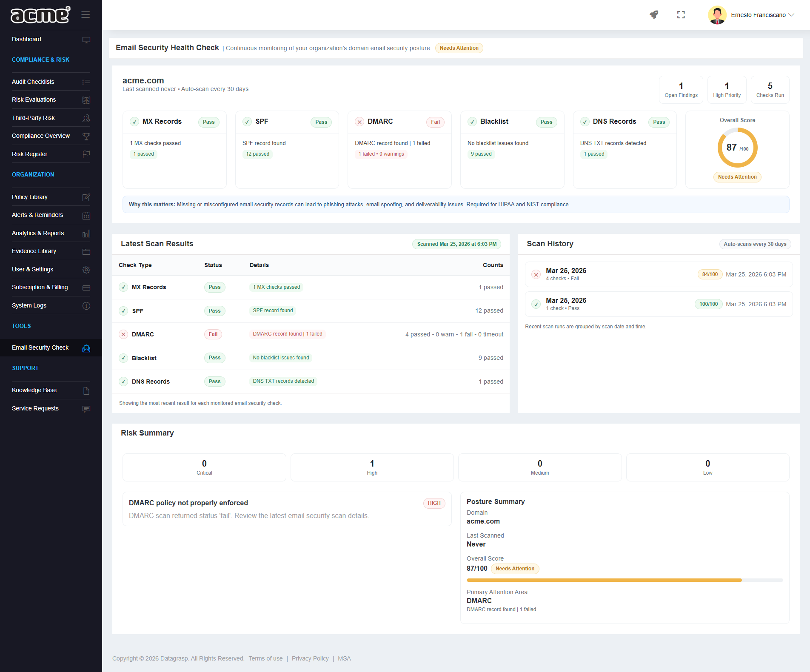This screenshot has height=672, width=810.
Task: Click the Knowledge Base document icon
Action: click(86, 391)
